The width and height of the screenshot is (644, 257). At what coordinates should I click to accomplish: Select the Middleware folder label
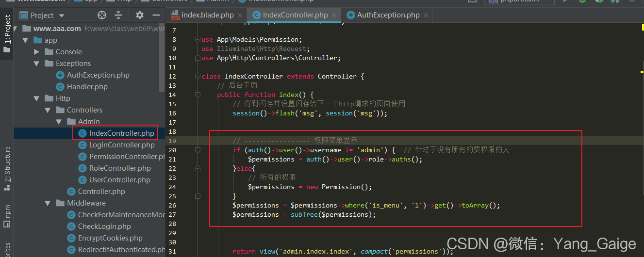[86, 203]
